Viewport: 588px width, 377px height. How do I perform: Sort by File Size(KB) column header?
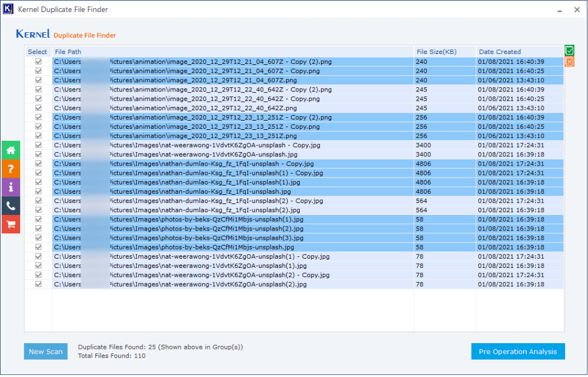pyautogui.click(x=444, y=52)
